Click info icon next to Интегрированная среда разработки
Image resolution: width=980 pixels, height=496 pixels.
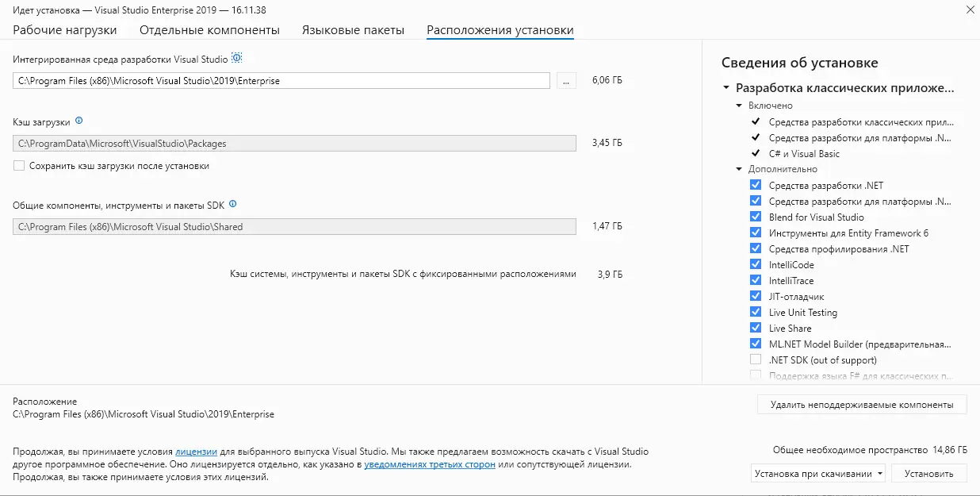pos(236,58)
